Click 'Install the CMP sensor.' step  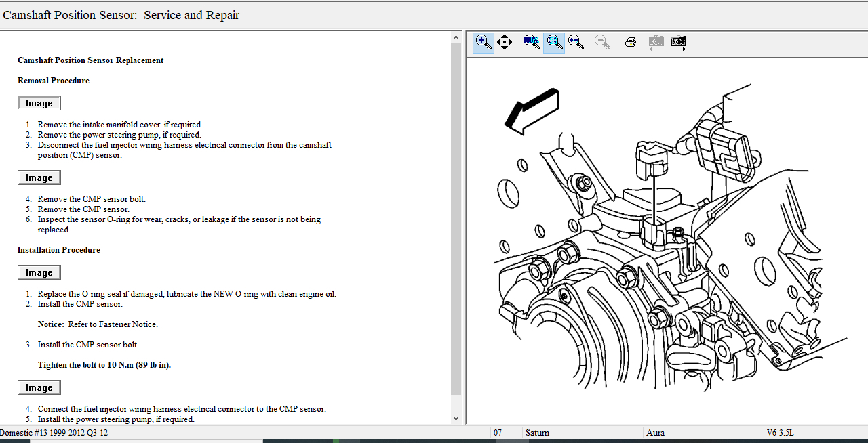point(80,304)
